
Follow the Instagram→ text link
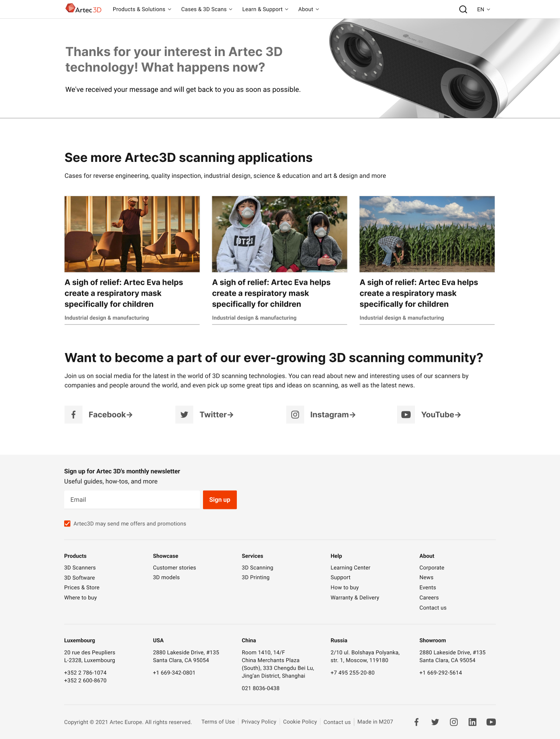[x=333, y=415]
